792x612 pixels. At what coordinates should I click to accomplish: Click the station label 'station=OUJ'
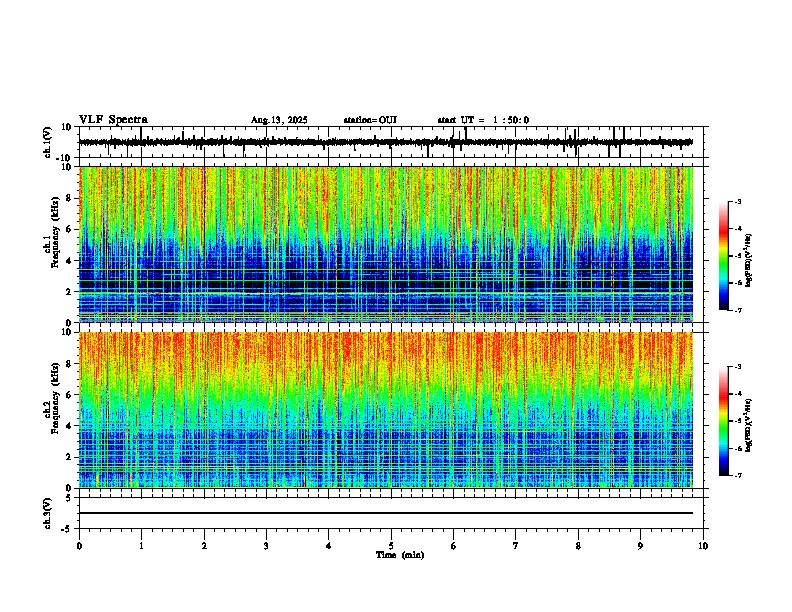point(370,120)
